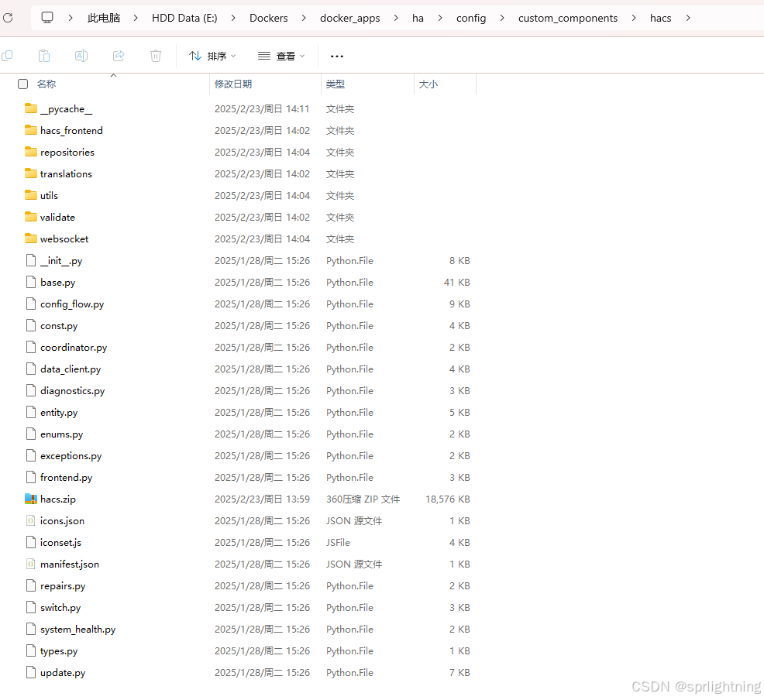Click the __init__.py file icon
The height and width of the screenshot is (700, 764).
(x=31, y=260)
